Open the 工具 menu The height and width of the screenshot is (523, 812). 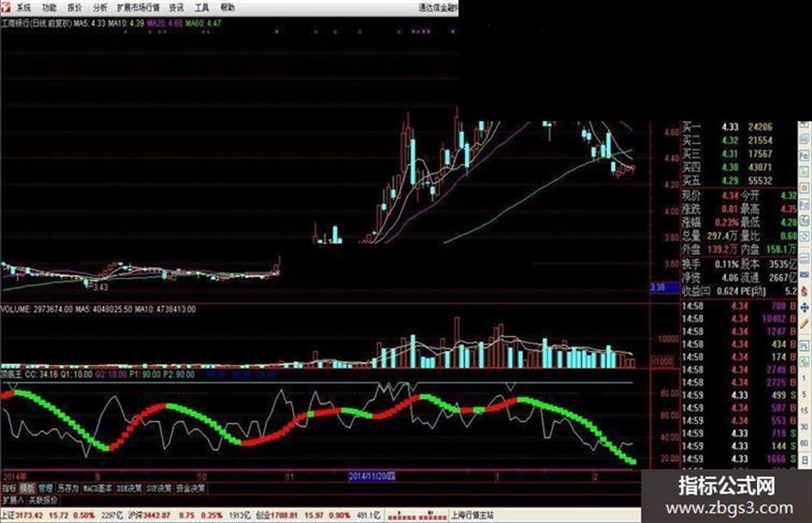pyautogui.click(x=202, y=8)
